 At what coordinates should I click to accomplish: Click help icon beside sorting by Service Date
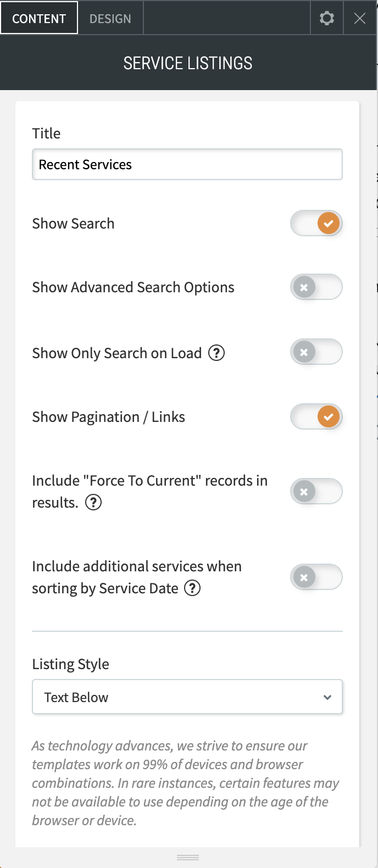click(x=192, y=588)
